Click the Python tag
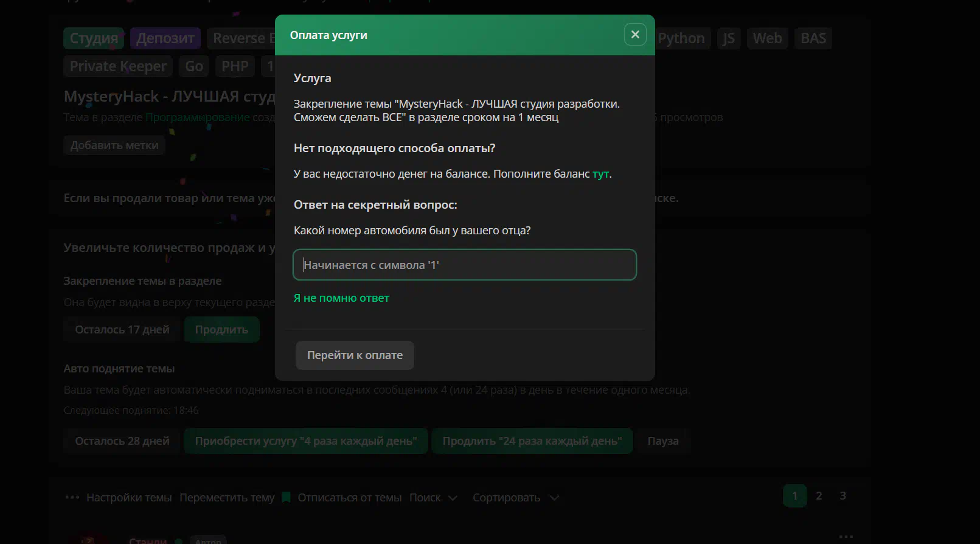The height and width of the screenshot is (544, 980). coord(681,38)
